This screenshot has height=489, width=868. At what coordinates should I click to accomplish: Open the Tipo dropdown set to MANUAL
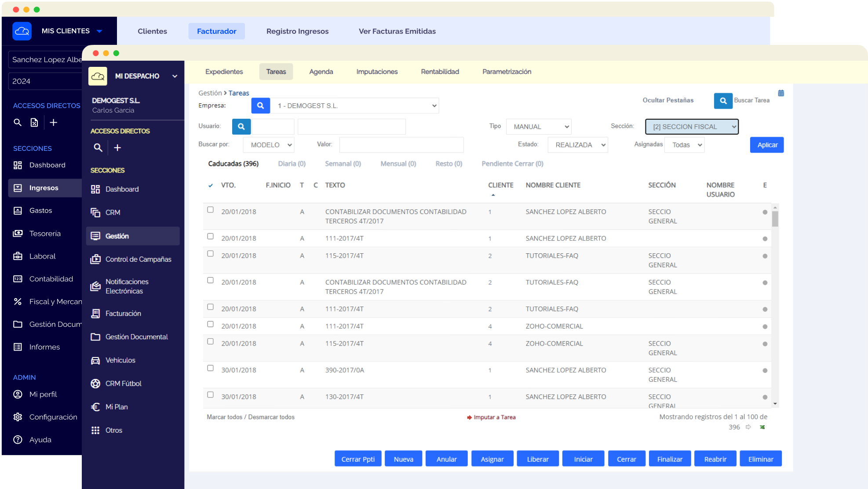click(539, 127)
